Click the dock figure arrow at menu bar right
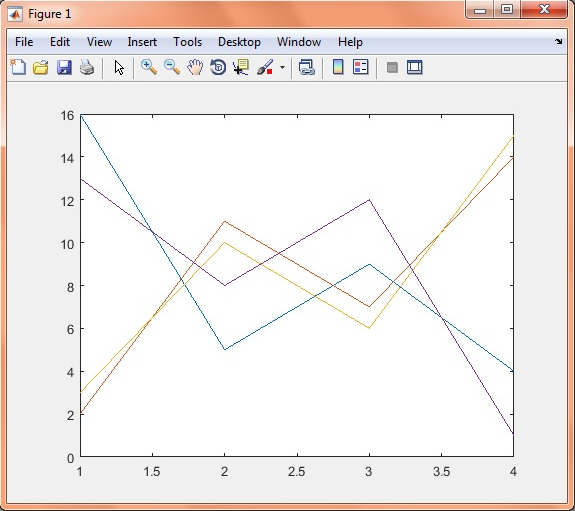Viewport: 575px width, 511px height. 558,41
